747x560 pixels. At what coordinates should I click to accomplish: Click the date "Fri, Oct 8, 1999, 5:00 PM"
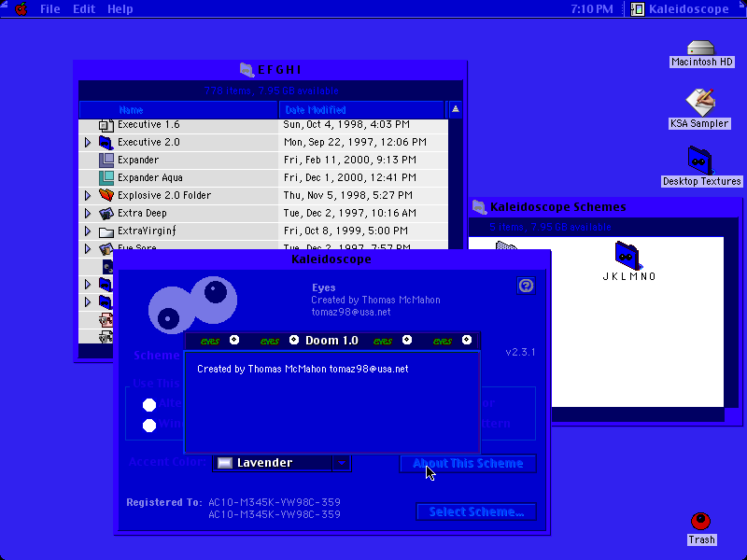click(x=345, y=231)
